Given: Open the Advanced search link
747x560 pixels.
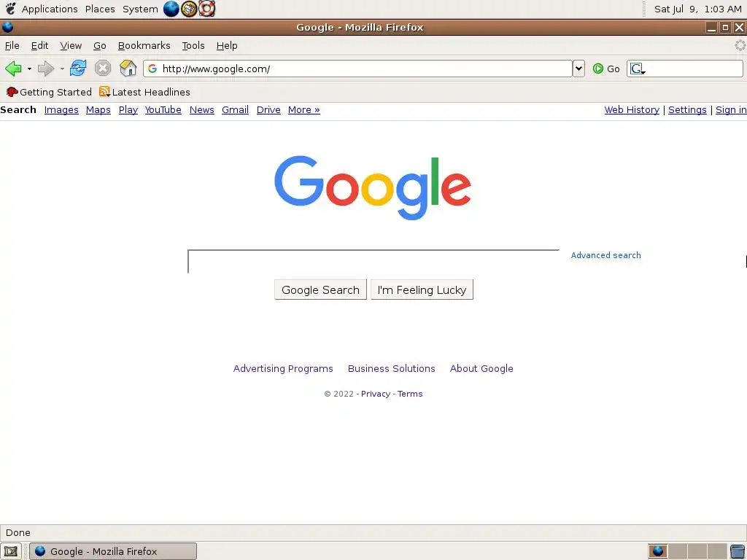Looking at the screenshot, I should point(605,255).
